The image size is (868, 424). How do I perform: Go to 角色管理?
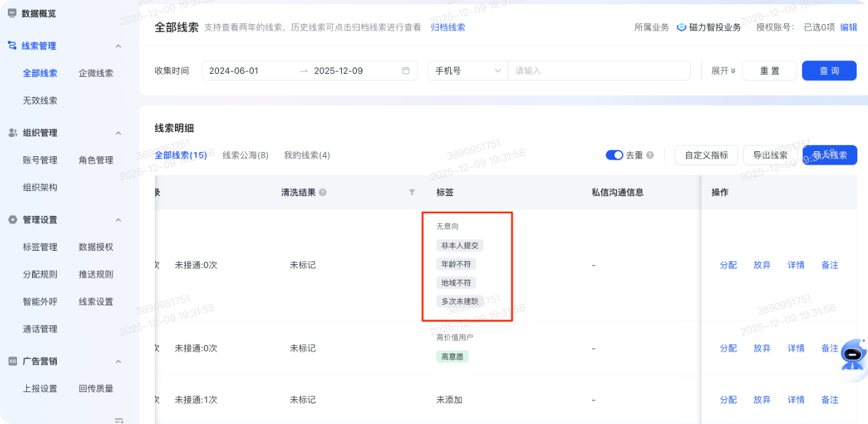[96, 161]
